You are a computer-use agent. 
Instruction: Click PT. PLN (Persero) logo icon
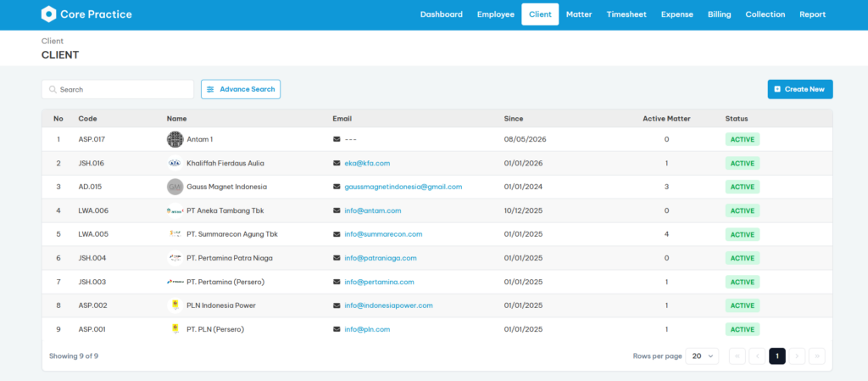click(175, 329)
